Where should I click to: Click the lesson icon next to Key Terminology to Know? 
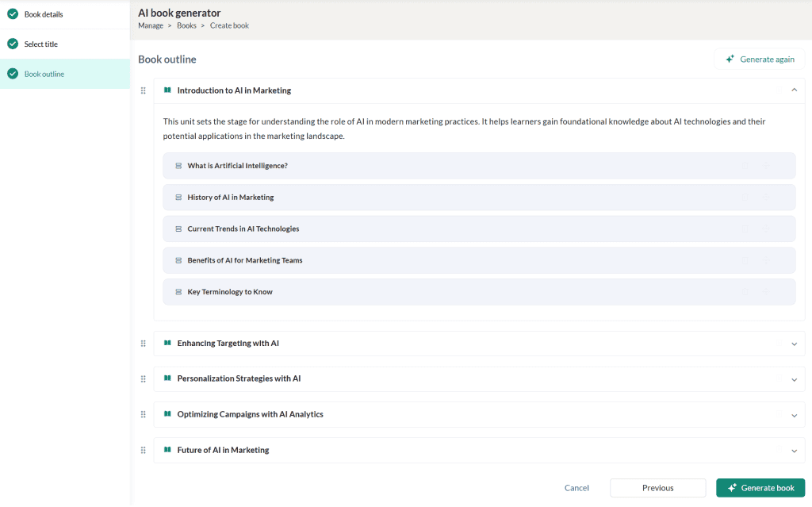tap(178, 292)
